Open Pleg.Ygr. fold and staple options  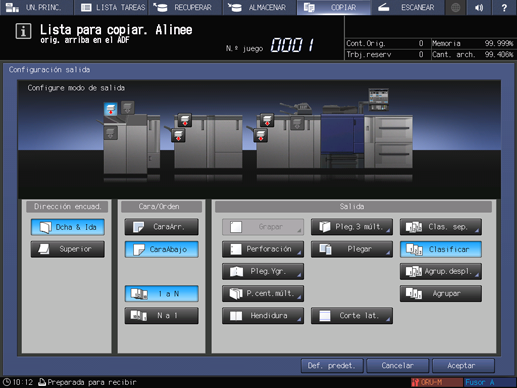pyautogui.click(x=263, y=271)
